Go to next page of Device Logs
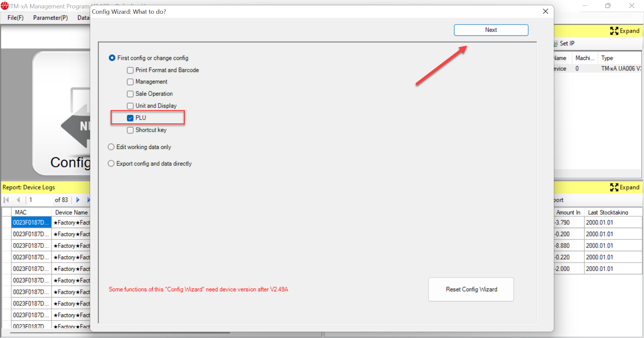The image size is (644, 338). pos(78,200)
